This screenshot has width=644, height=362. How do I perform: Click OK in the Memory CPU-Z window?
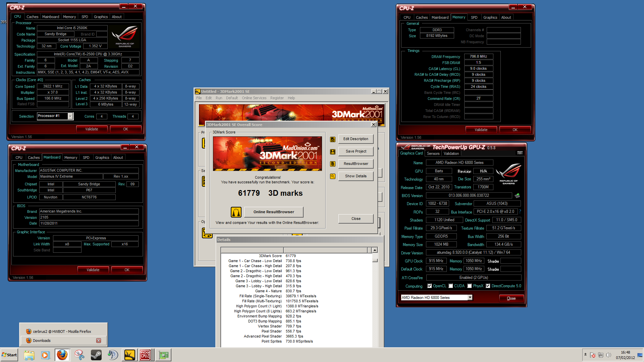point(515,130)
